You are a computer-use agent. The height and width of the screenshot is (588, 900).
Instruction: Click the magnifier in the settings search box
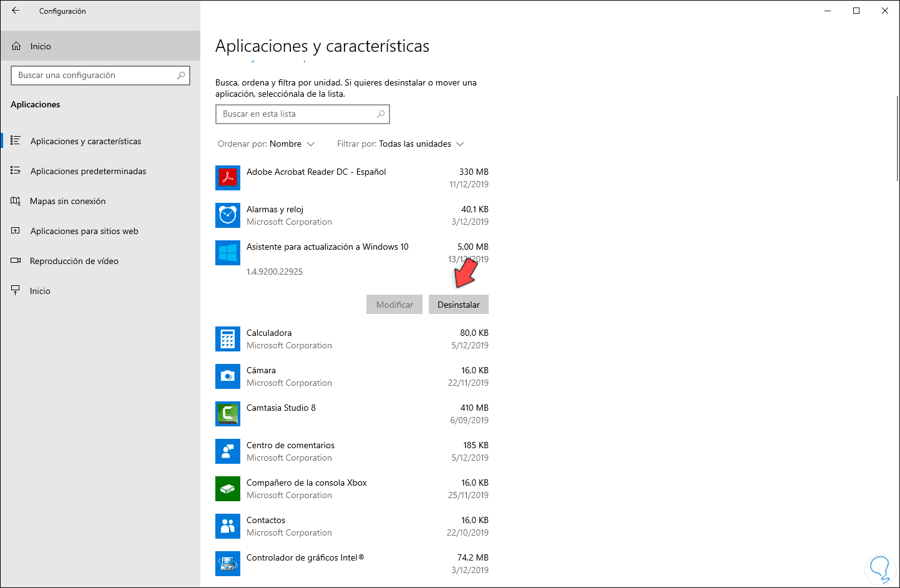(181, 76)
